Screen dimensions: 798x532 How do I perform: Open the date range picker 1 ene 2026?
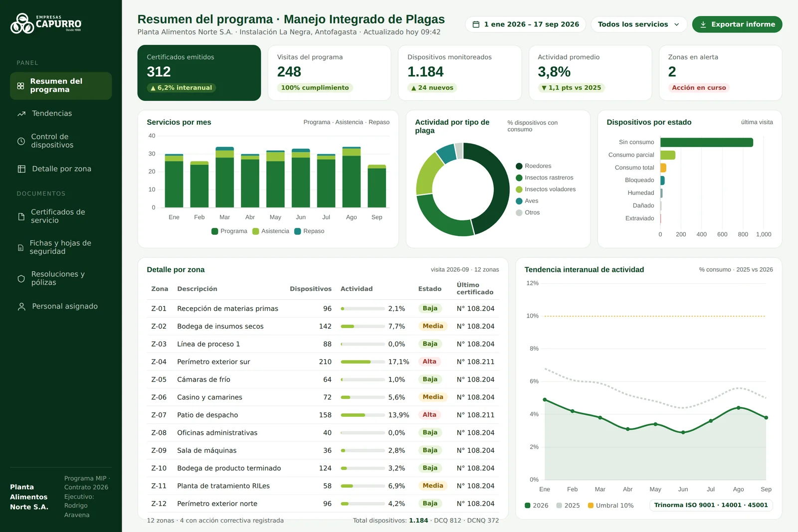coord(525,24)
